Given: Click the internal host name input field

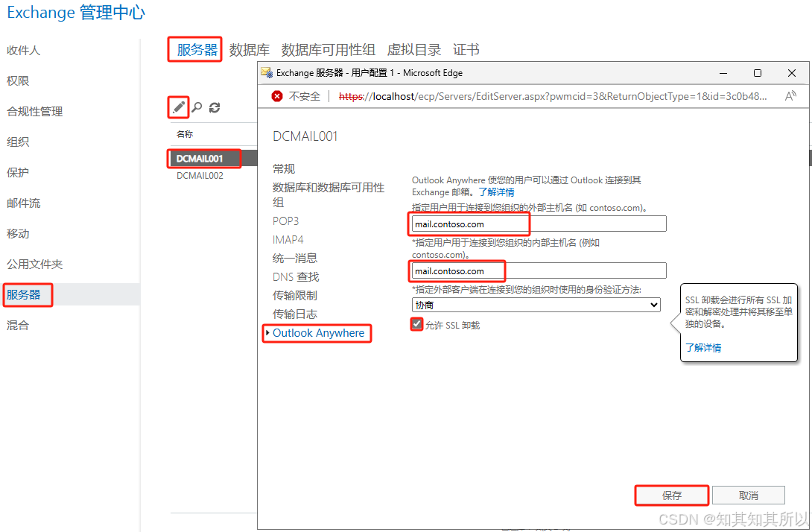Looking at the screenshot, I should coord(539,271).
